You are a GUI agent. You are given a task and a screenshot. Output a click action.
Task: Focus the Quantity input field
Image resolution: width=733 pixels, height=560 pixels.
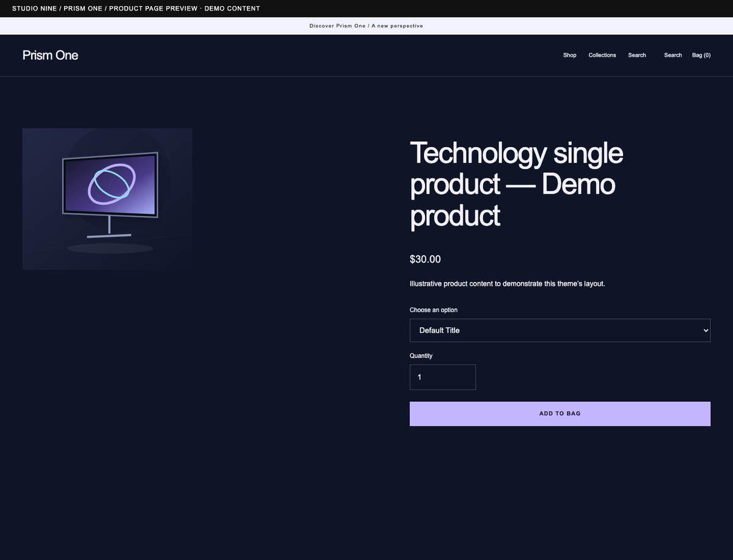coord(443,377)
